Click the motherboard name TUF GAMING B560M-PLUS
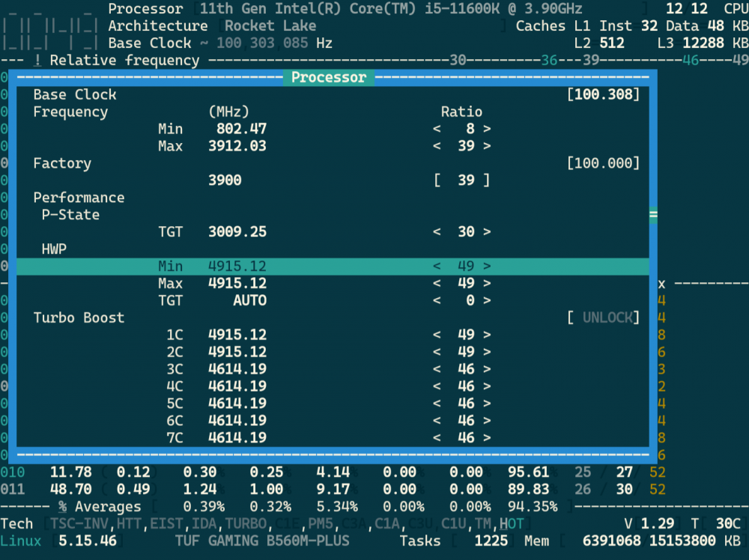 pos(262,541)
